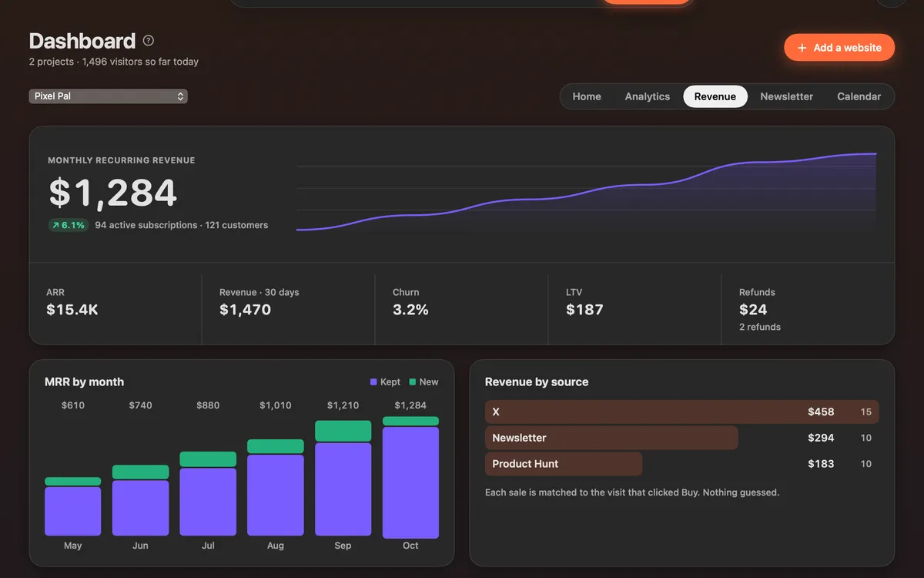Click the "2 refunds" text
The image size is (924, 578).
[760, 327]
